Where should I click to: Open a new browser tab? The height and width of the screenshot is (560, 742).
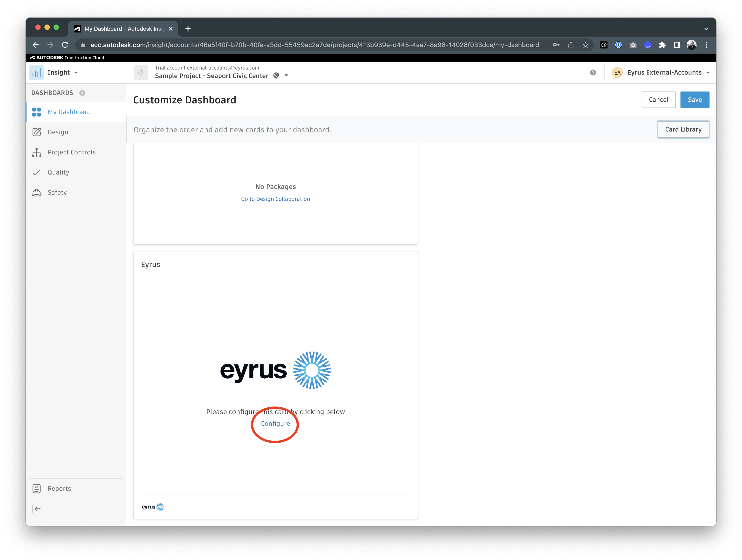188,29
